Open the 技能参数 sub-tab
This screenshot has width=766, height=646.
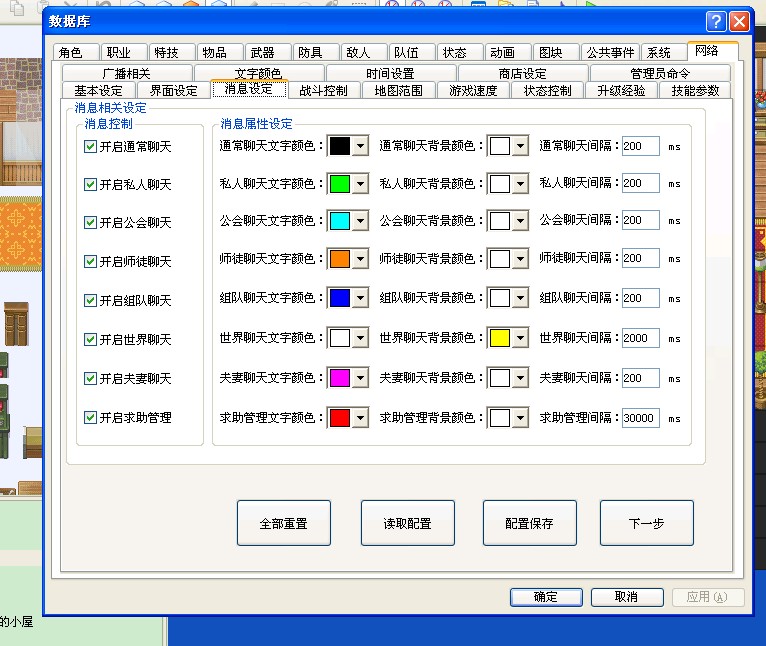tap(696, 90)
